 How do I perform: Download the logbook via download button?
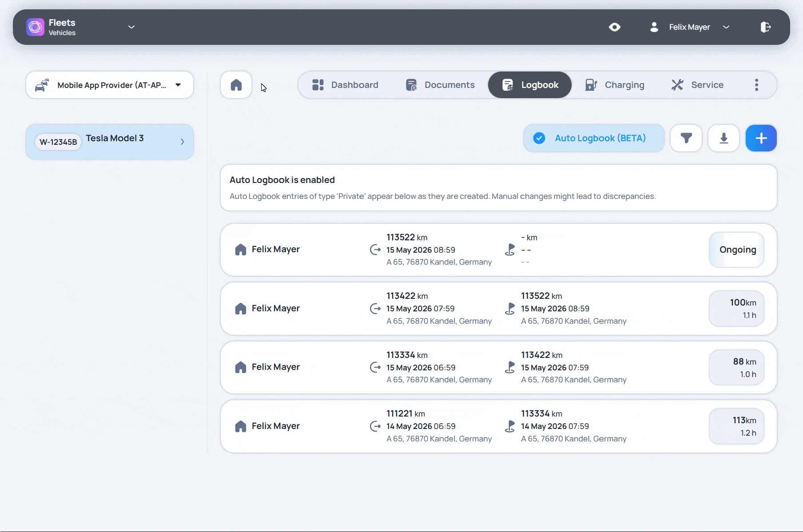click(x=724, y=138)
